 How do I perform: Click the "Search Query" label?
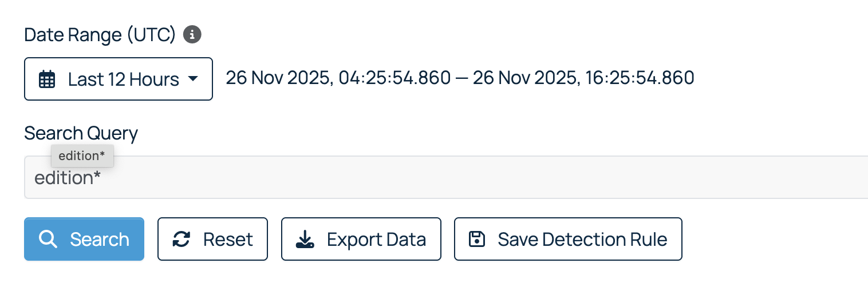click(81, 133)
